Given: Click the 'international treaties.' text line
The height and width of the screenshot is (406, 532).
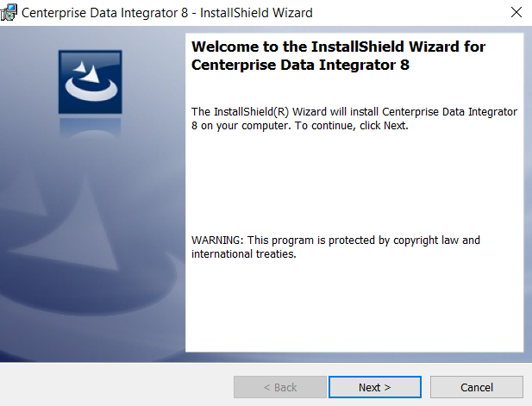Looking at the screenshot, I should (244, 254).
